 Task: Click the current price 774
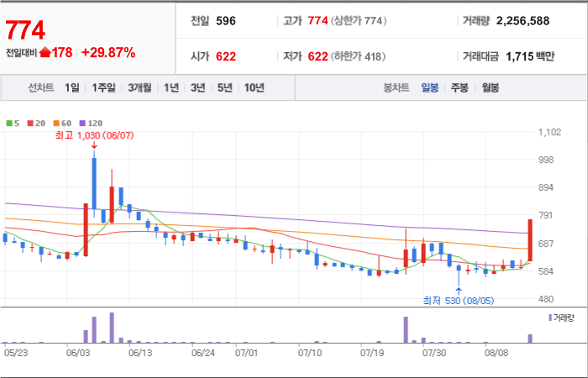click(25, 30)
